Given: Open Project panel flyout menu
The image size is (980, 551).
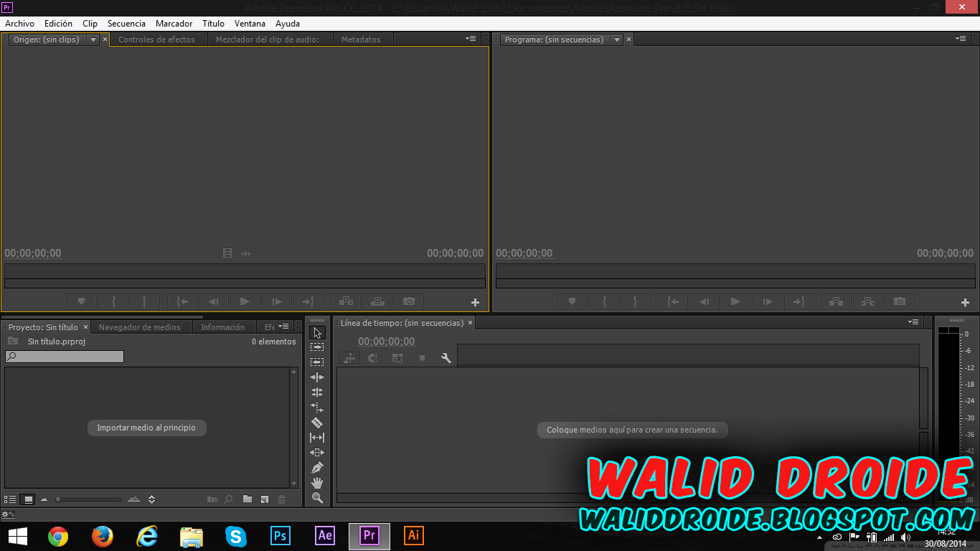Looking at the screenshot, I should (x=284, y=326).
